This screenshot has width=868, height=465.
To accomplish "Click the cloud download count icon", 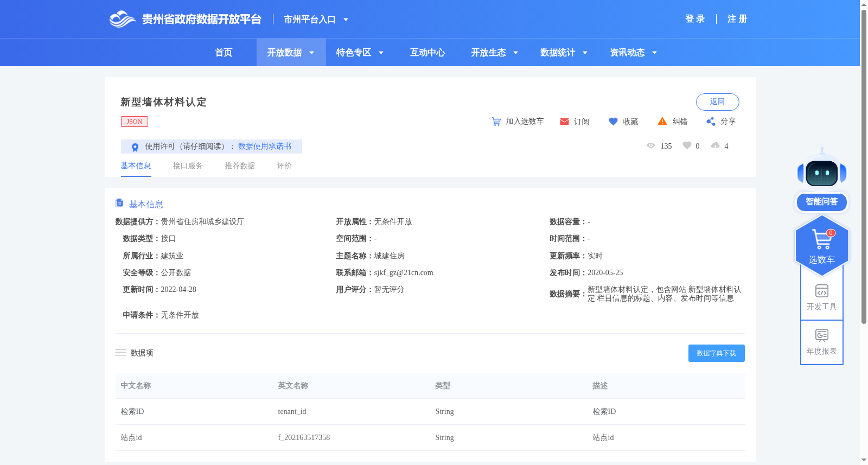I will coord(716,145).
